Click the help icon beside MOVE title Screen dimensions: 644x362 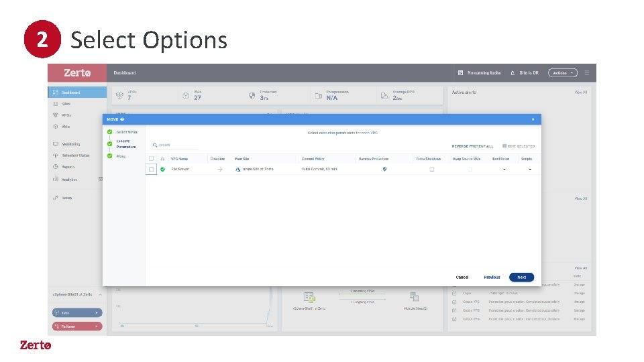[x=122, y=119]
